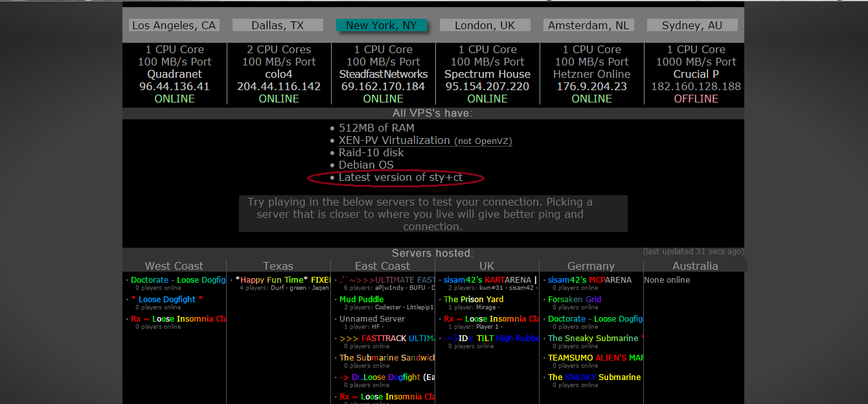868x404 pixels.
Task: Select the SteadfastNetworks provider text
Action: click(x=383, y=74)
